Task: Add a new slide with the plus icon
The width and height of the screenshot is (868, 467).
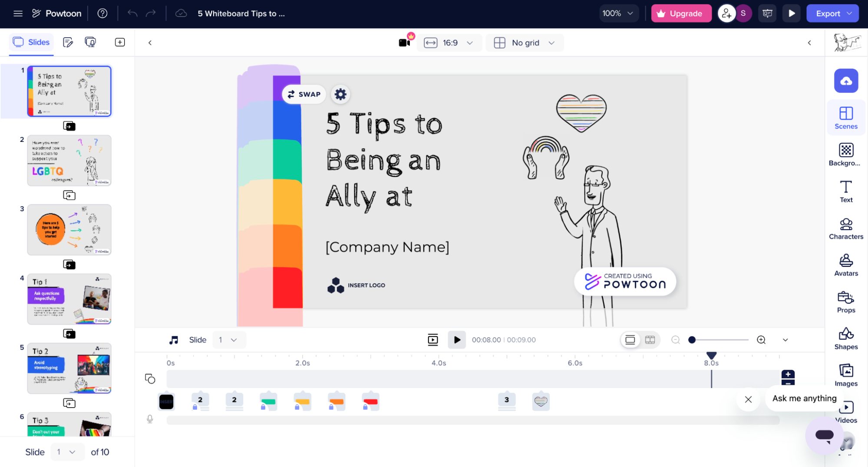Action: (x=120, y=42)
